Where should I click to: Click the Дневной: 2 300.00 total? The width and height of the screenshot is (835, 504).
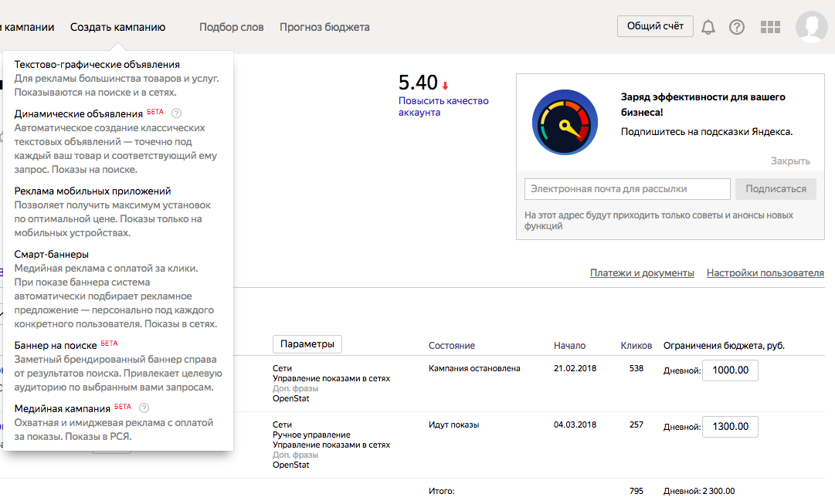(x=699, y=491)
